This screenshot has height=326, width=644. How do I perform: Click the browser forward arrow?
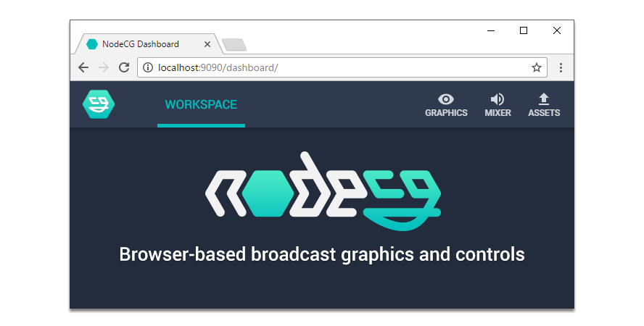104,67
